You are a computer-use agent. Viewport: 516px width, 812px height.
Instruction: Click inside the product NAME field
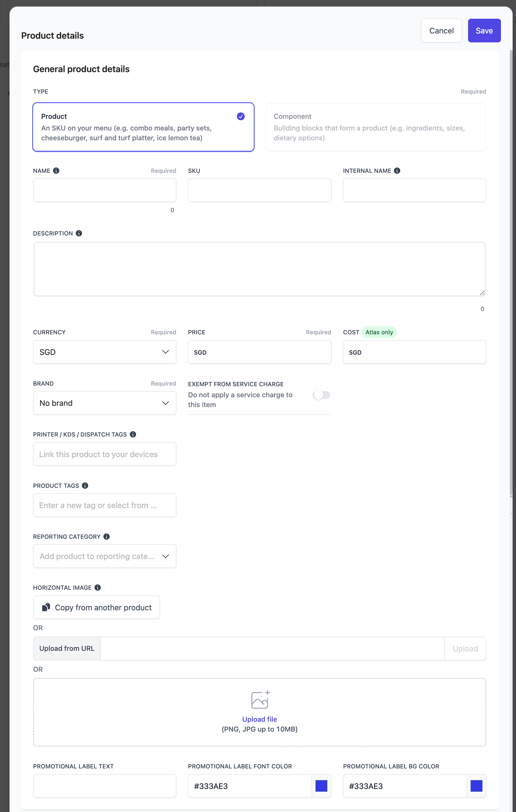pyautogui.click(x=104, y=190)
